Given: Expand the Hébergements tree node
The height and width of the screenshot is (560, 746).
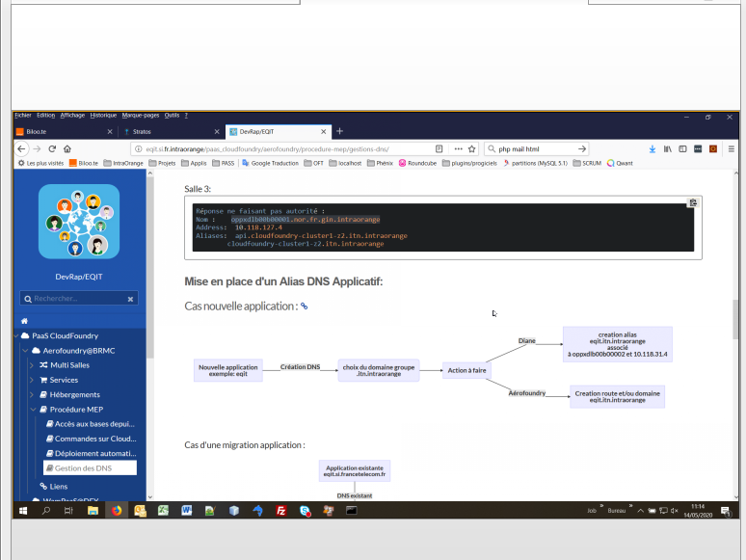Looking at the screenshot, I should (32, 394).
